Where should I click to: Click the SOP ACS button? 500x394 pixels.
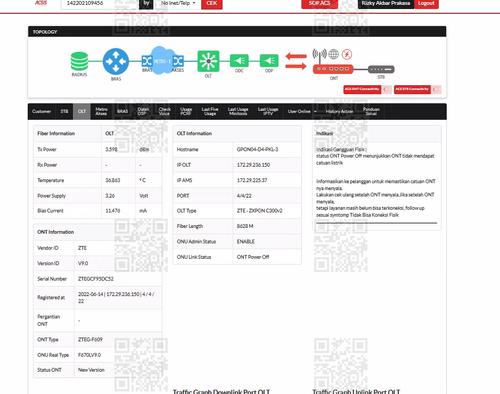[319, 4]
